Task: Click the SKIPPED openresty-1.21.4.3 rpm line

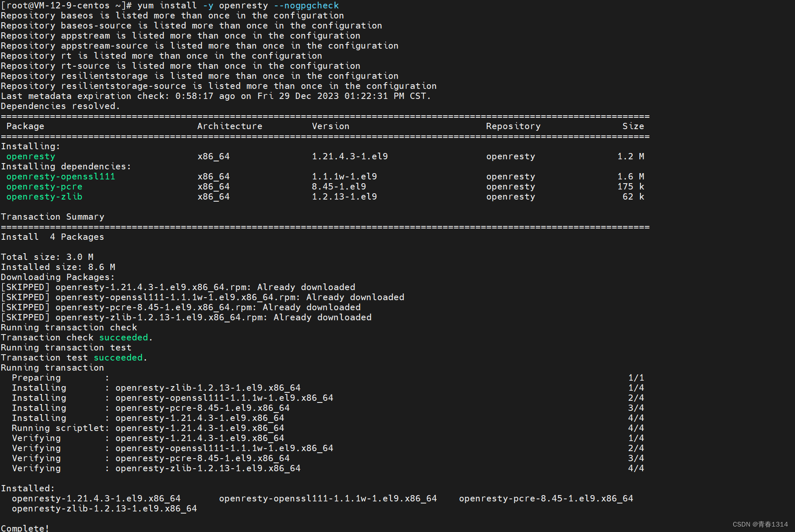Action: click(178, 287)
